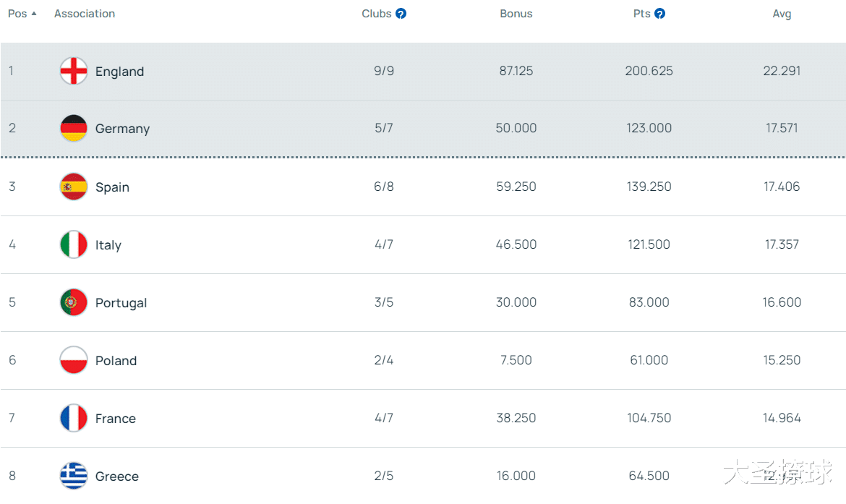Screen dimensions: 846x504
Task: Open the Clubs column help icon
Action: pos(401,14)
